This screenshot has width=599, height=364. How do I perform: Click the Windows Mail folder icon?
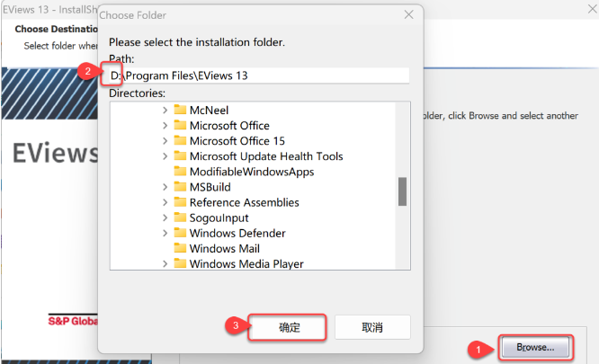(x=180, y=248)
